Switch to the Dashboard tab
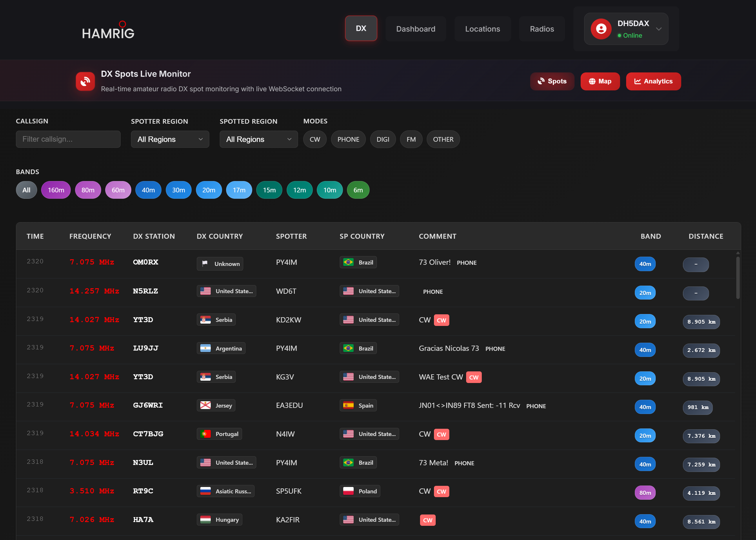 pos(416,29)
